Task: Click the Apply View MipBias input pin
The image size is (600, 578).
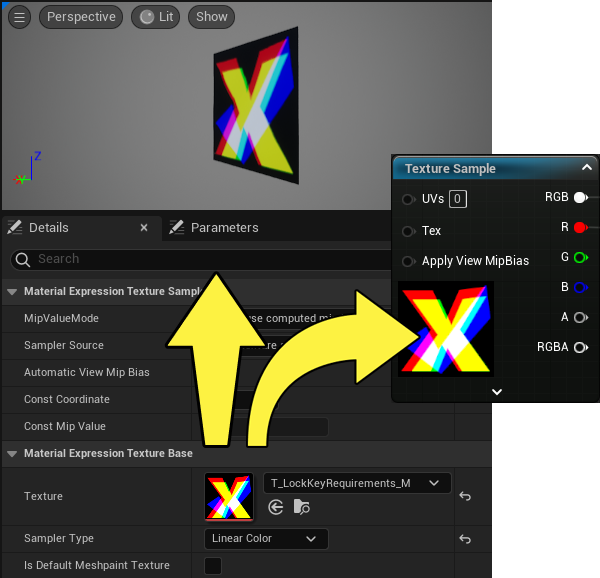Action: 408,261
